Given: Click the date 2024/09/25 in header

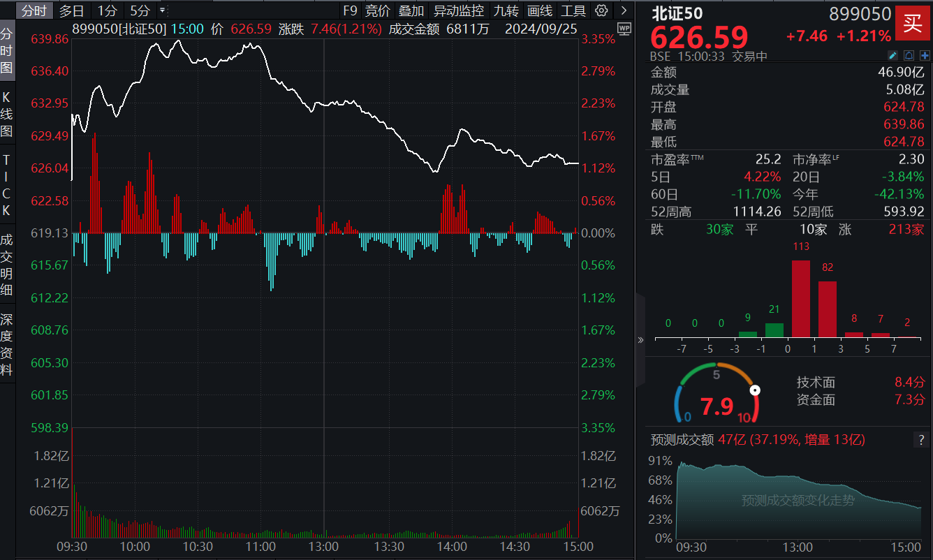Looking at the screenshot, I should click(x=541, y=29).
